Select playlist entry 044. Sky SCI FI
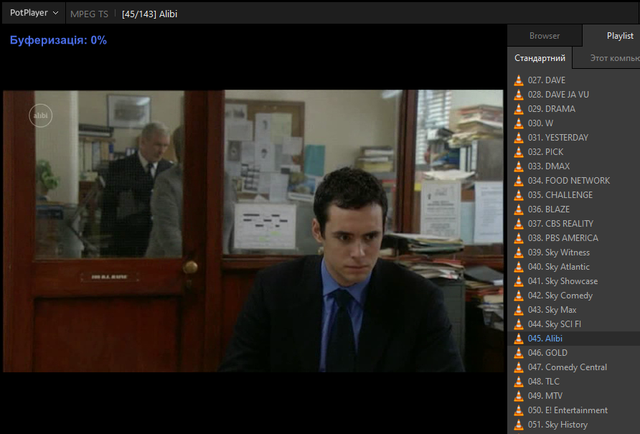This screenshot has height=434, width=640. [574, 324]
